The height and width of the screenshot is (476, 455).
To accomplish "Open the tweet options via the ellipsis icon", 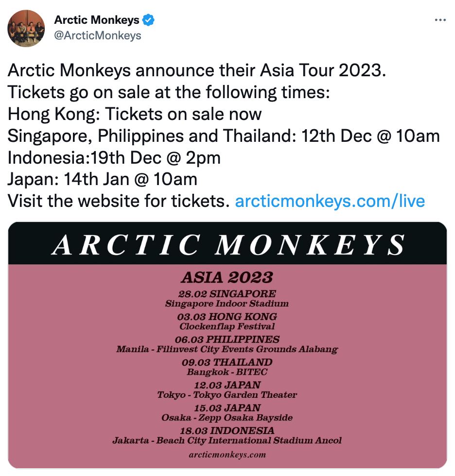I will click(441, 19).
